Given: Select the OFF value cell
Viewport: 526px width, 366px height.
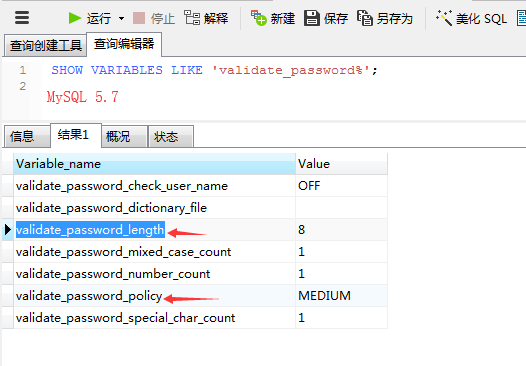Looking at the screenshot, I should point(341,186).
